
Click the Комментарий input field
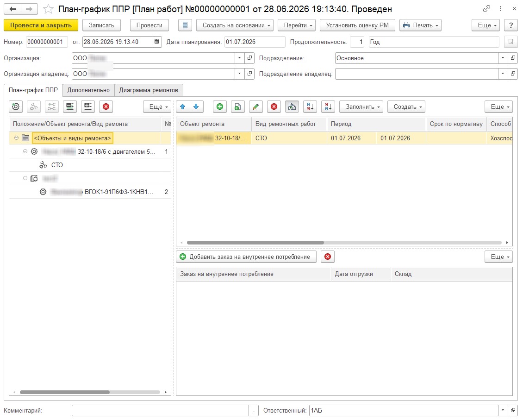160,411
